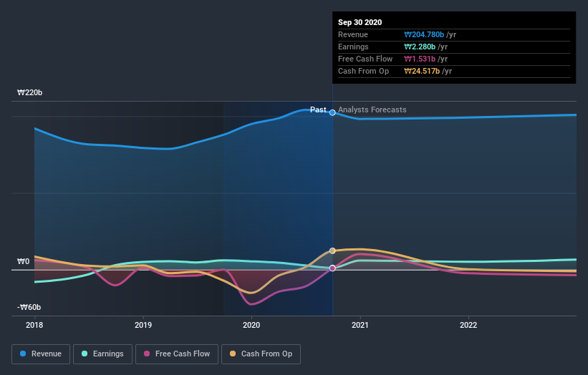Viewport: 588px width, 375px height.
Task: Click the orange Cash From Op data point
Action: [332, 250]
